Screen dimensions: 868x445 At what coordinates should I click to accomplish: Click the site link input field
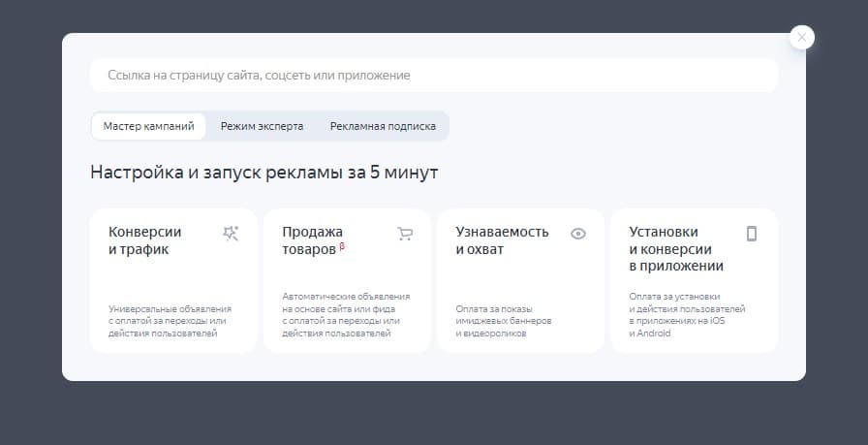pyautogui.click(x=433, y=76)
